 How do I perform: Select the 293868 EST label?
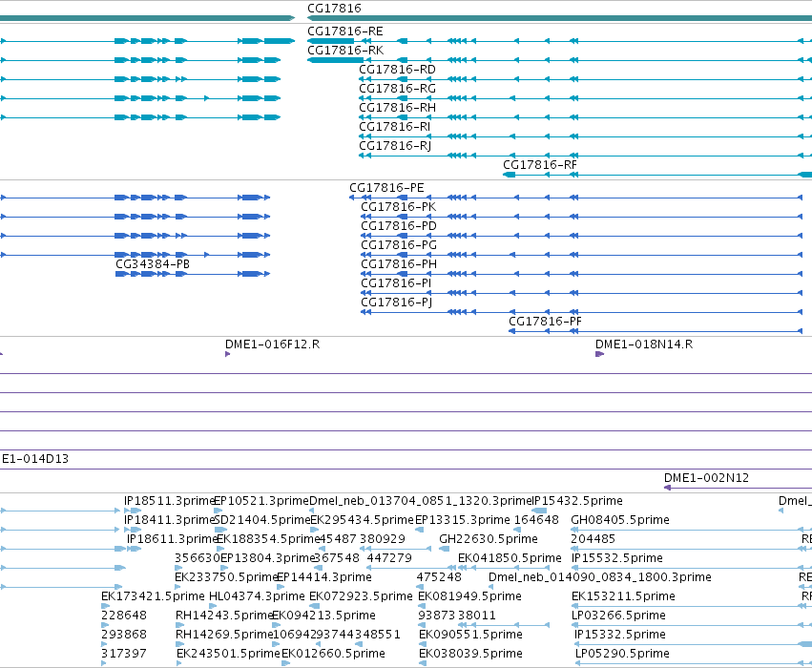tap(124, 635)
